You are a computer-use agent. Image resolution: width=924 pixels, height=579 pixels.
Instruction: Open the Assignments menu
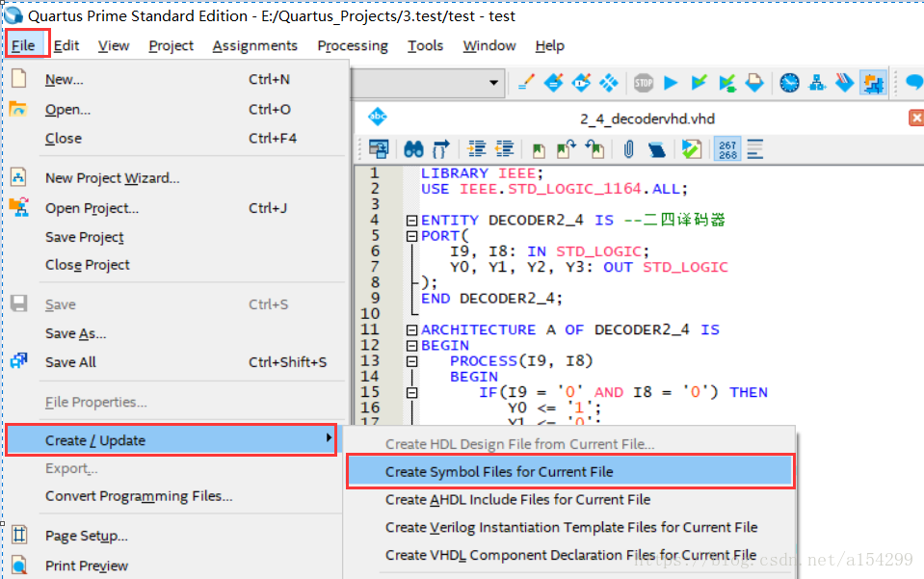254,45
